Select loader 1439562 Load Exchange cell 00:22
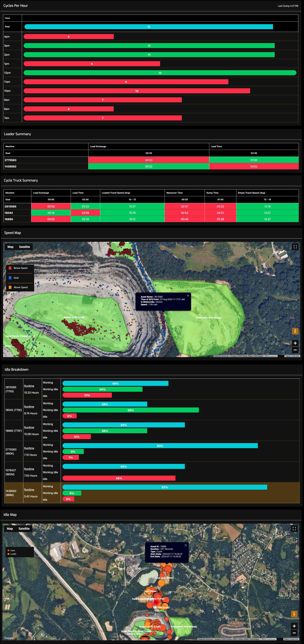304x644 pixels. pos(149,166)
